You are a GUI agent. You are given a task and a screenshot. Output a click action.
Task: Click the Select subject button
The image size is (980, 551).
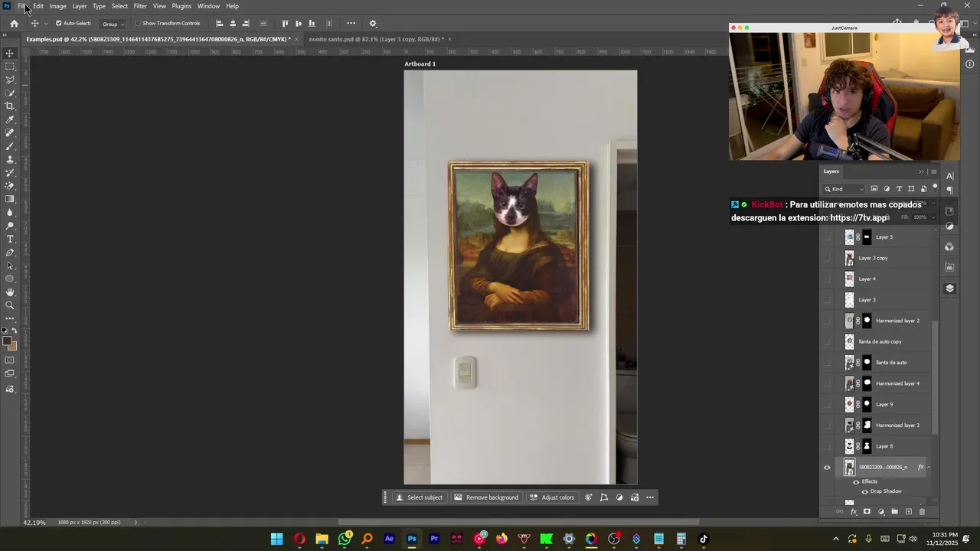point(419,497)
